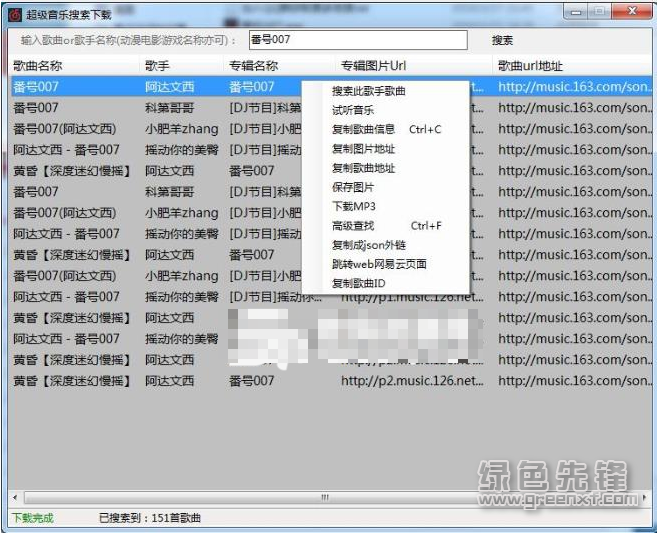The height and width of the screenshot is (534, 657).
Task: Select 复制歌曲ID menu entry
Action: (x=358, y=283)
